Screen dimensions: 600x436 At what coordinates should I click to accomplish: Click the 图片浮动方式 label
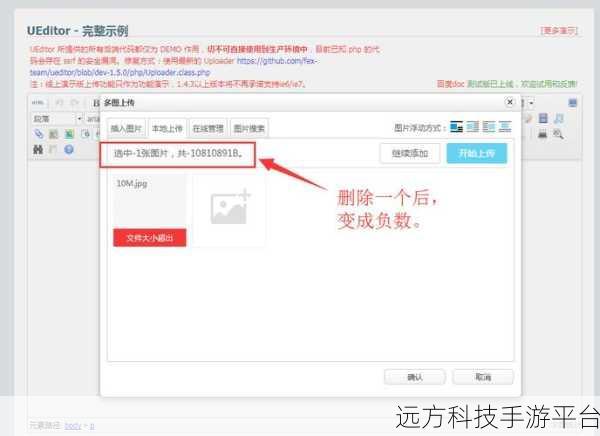pos(420,127)
